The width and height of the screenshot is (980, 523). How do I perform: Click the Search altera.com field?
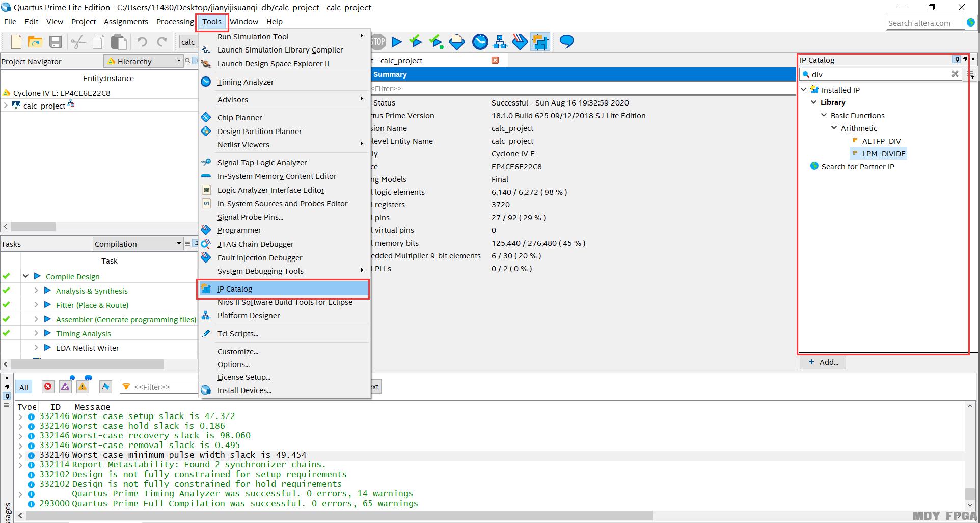pyautogui.click(x=925, y=23)
